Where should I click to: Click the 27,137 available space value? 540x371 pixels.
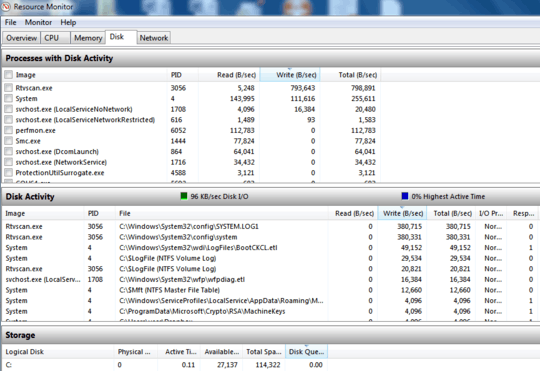[x=227, y=365]
